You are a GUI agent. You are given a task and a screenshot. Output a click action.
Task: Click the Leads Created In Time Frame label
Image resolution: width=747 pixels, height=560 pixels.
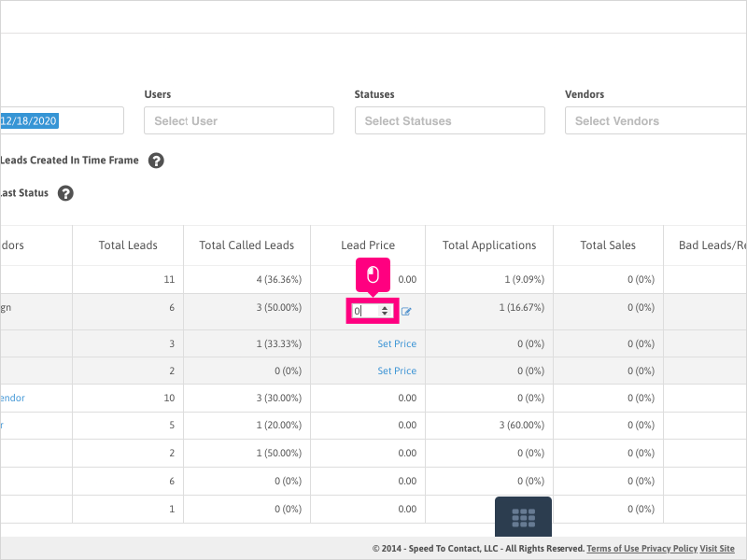point(69,161)
